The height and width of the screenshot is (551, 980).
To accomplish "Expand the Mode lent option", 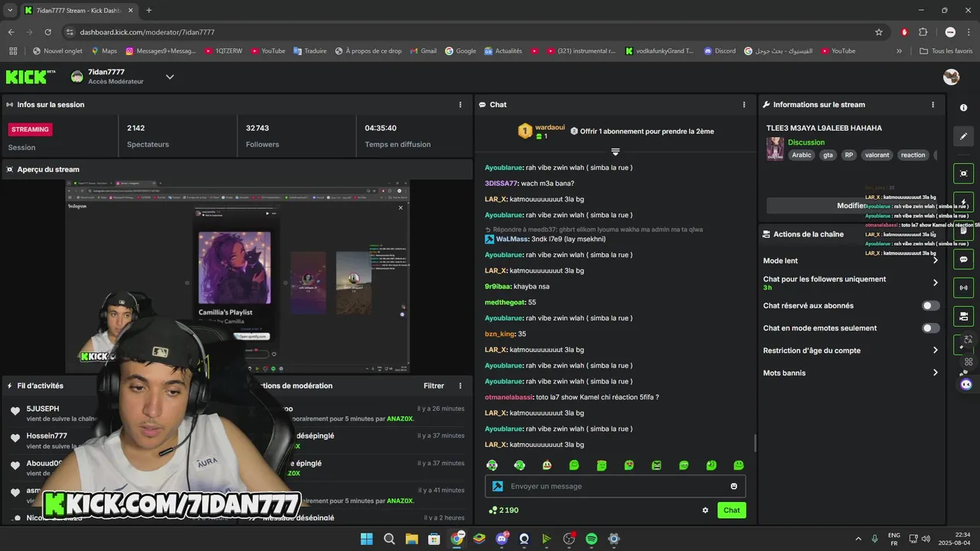I will (x=851, y=261).
